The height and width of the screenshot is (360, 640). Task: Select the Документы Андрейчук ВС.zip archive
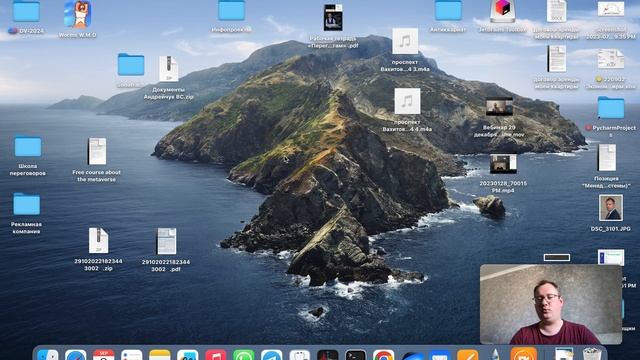pos(169,69)
